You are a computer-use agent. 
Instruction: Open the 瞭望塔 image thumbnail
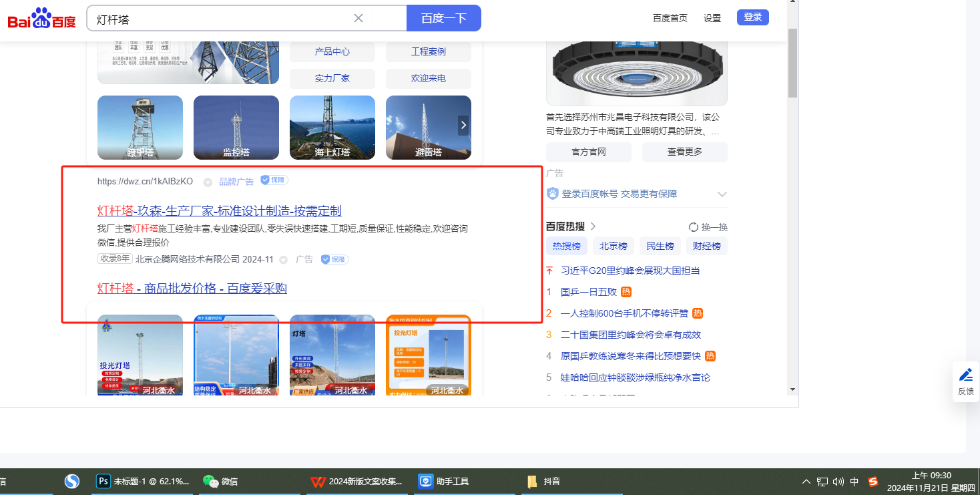pos(140,128)
